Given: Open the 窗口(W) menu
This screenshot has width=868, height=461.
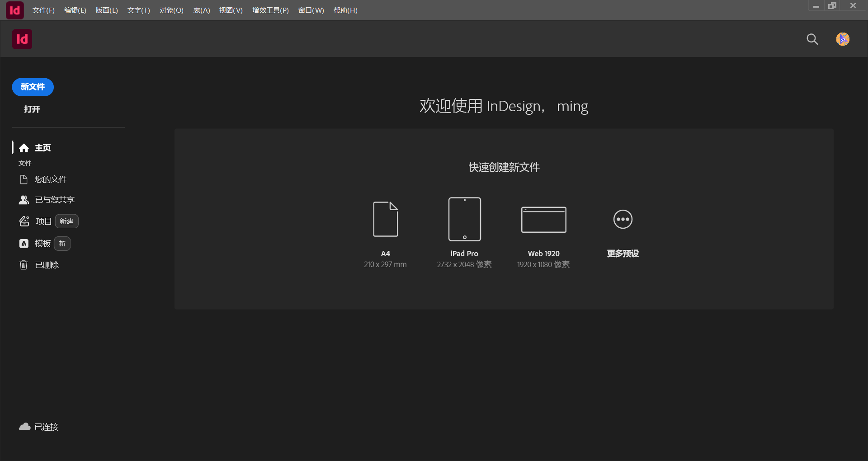Looking at the screenshot, I should (x=311, y=10).
